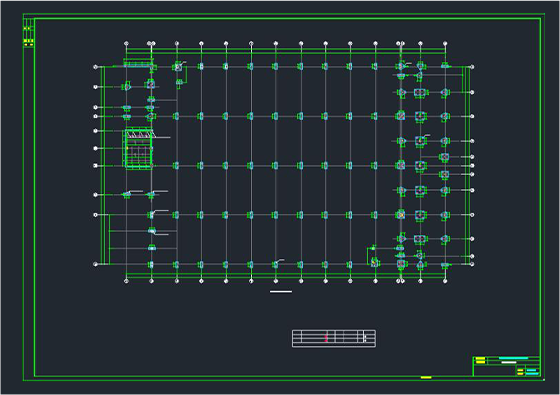The image size is (560, 395).
Task: Select the top-left long strip foundation
Action: tap(138, 65)
